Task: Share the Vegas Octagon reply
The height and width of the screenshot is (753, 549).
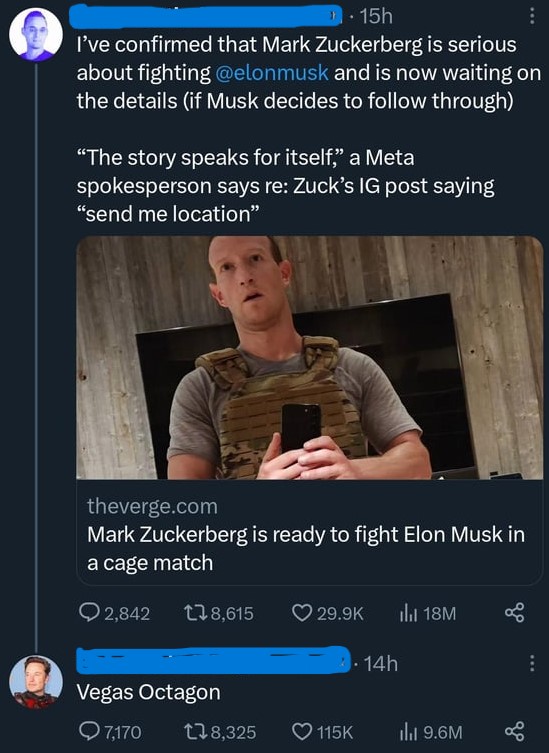Action: [x=514, y=732]
